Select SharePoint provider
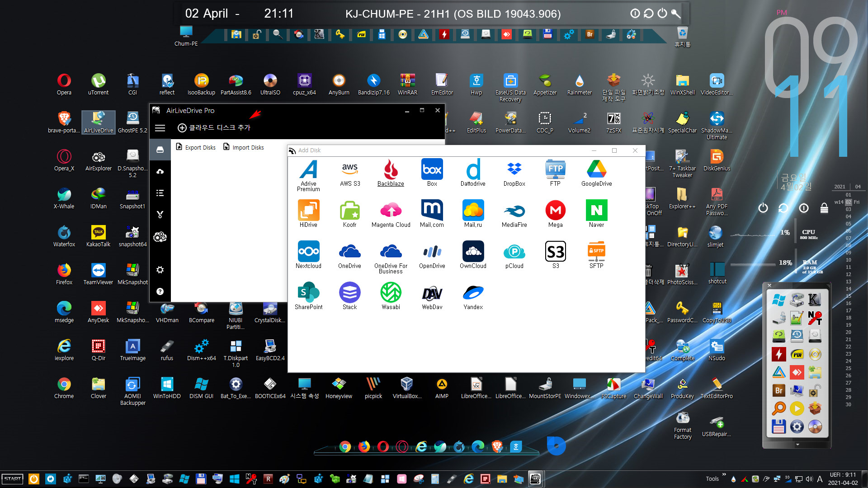Image resolution: width=868 pixels, height=488 pixels. tap(309, 296)
